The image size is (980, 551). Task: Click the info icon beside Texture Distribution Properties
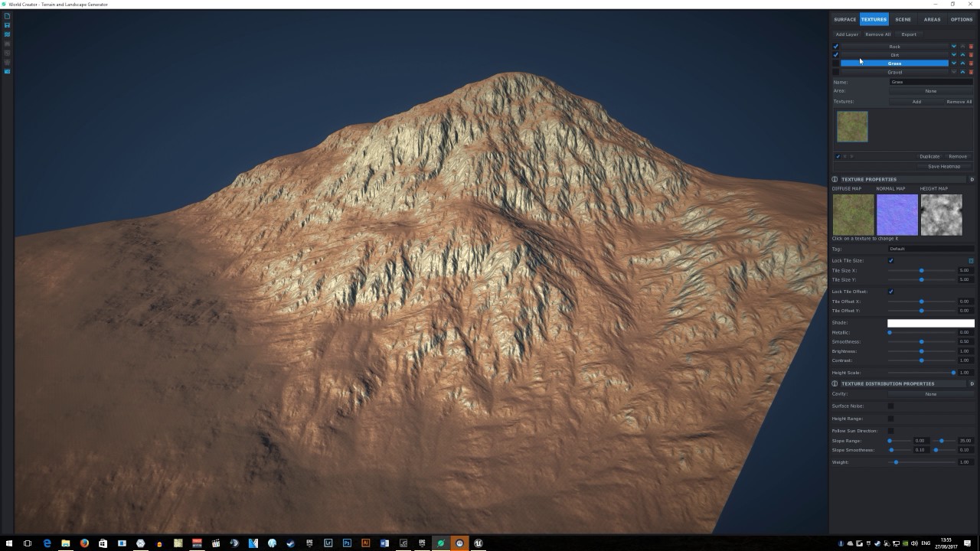pos(835,383)
